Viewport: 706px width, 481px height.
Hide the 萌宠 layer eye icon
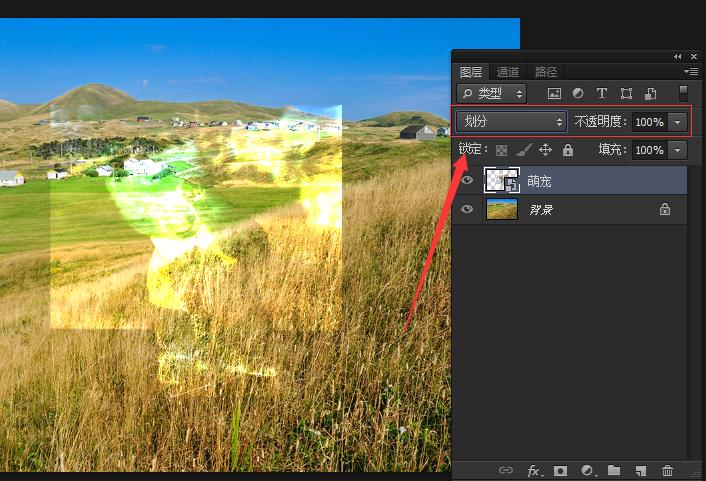(467, 180)
